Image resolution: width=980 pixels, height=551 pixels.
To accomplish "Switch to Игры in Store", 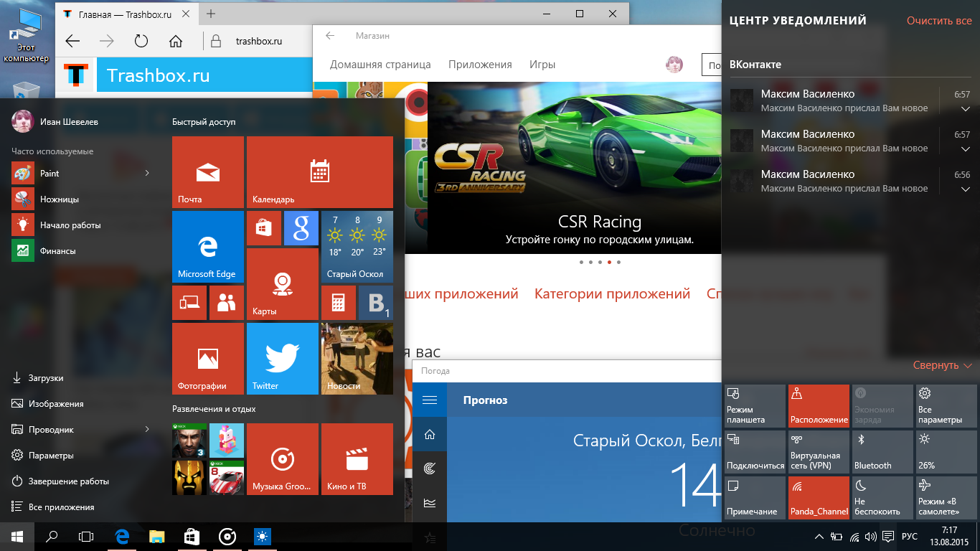I will 542,65.
